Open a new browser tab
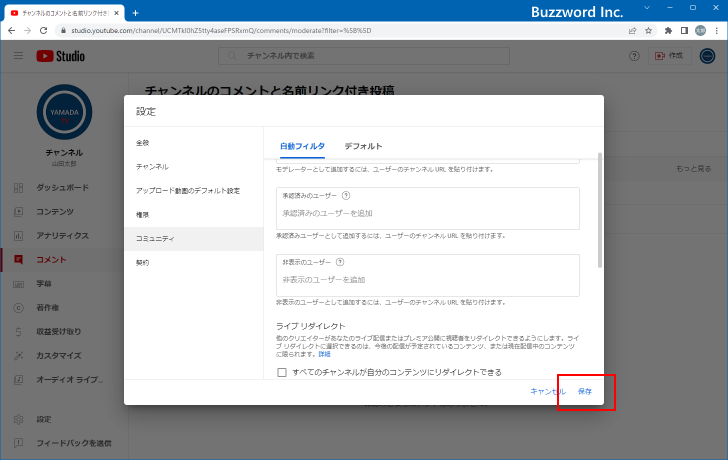The image size is (728, 460). pyautogui.click(x=136, y=13)
